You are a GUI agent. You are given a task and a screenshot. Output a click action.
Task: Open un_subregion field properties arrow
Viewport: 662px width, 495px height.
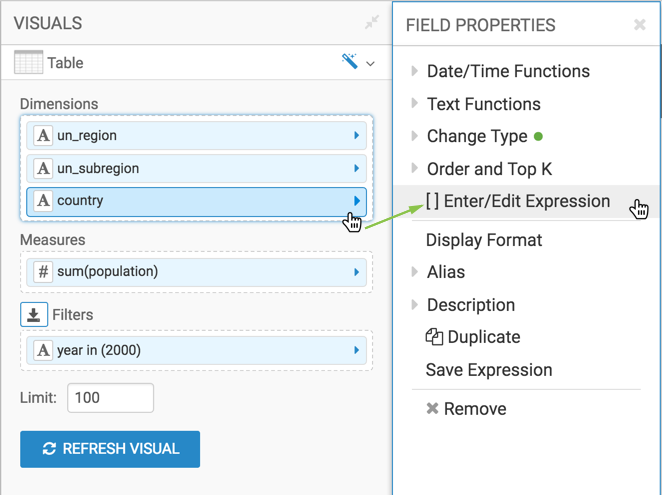tap(357, 168)
